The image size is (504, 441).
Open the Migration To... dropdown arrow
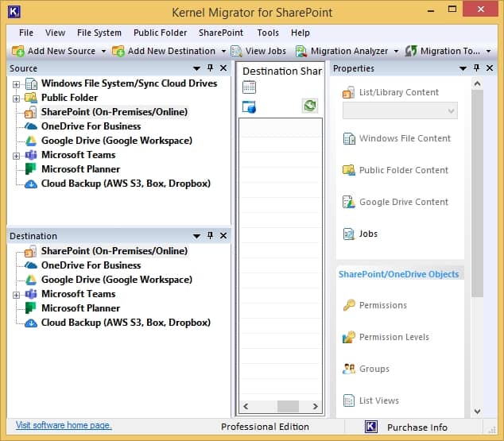[489, 51]
